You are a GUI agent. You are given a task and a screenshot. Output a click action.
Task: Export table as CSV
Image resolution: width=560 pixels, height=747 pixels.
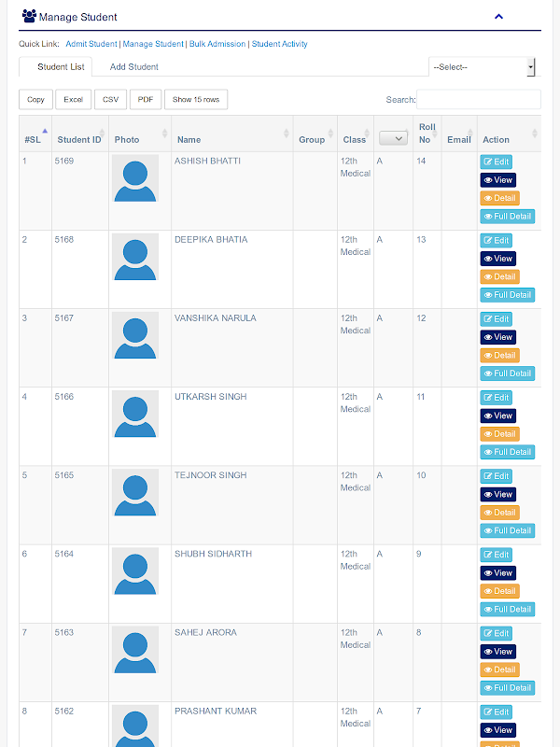click(110, 99)
